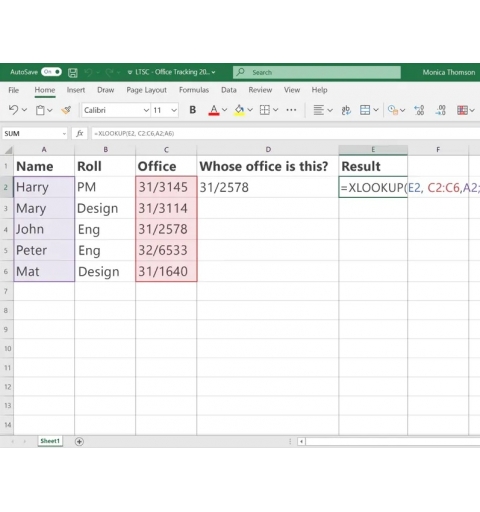Open the Calibri font name dropdown
Viewport: 480px width, 512px height.
[x=146, y=110]
